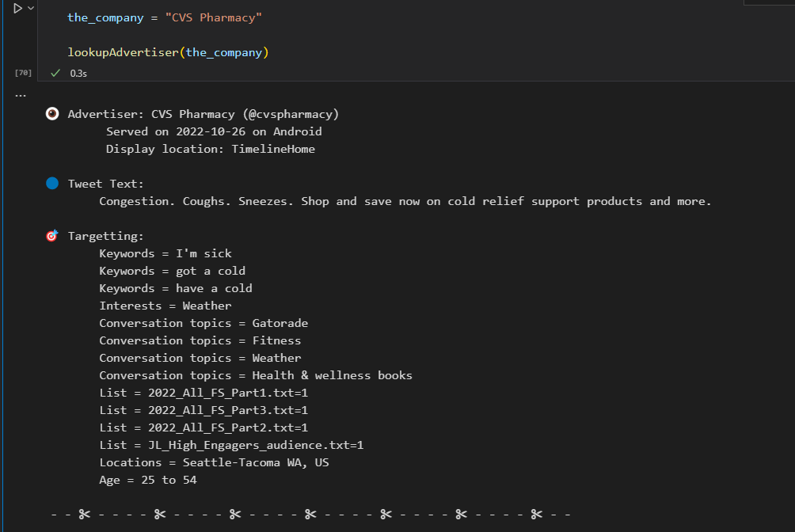Click List = JL_High_Engagers_audience.txt=1 line
This screenshot has height=532, width=795.
point(232,445)
